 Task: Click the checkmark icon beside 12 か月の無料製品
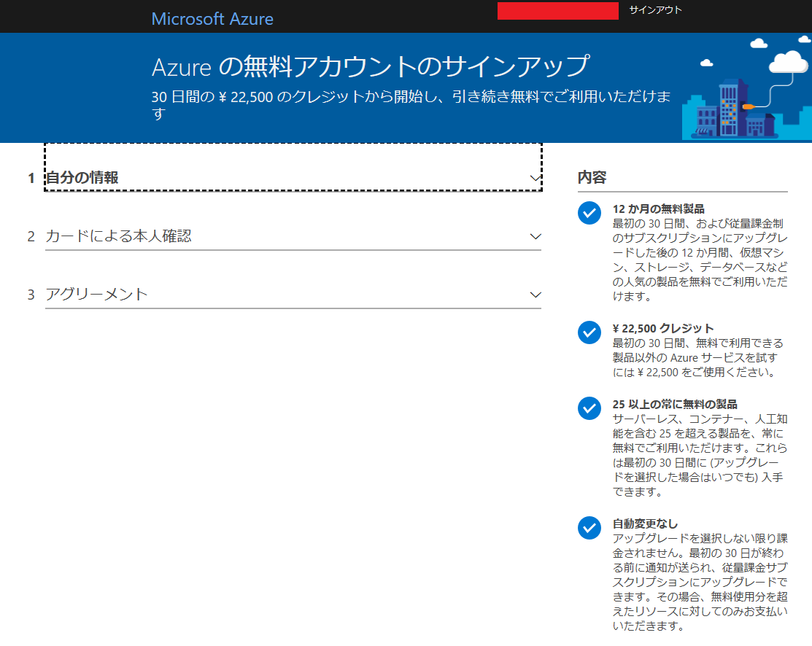589,214
